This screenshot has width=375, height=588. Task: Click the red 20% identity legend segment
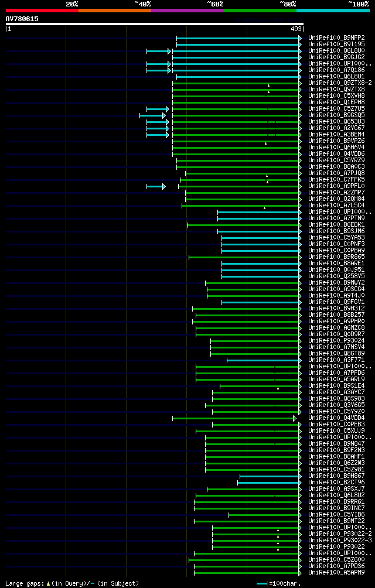pyautogui.click(x=42, y=11)
